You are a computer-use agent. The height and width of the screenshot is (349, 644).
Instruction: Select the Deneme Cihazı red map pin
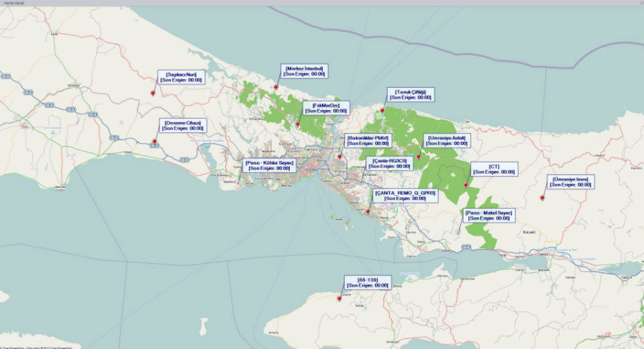pyautogui.click(x=155, y=142)
